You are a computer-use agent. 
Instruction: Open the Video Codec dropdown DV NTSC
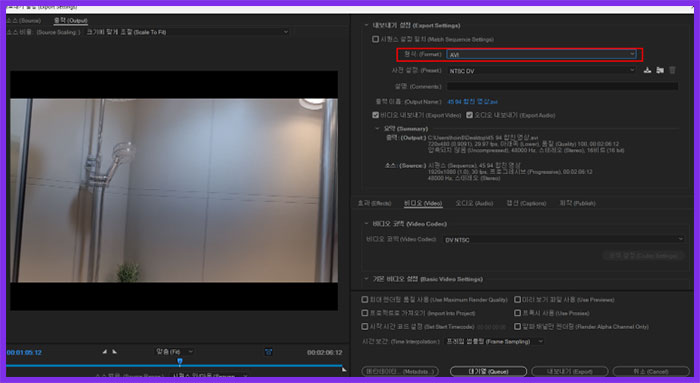[x=563, y=240]
